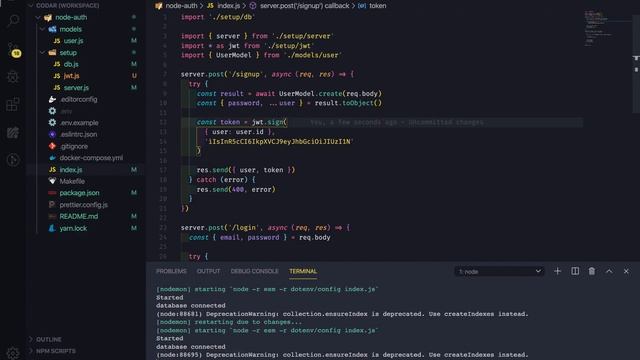Screen dimensions: 640x360
Task: Switch to the OUTPUT tab
Action: (208, 271)
